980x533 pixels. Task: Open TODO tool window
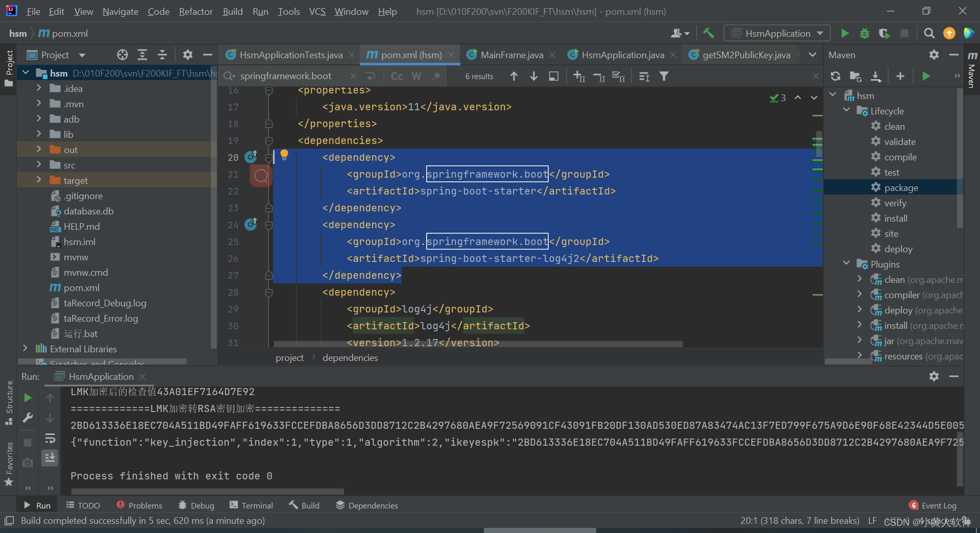click(x=83, y=505)
